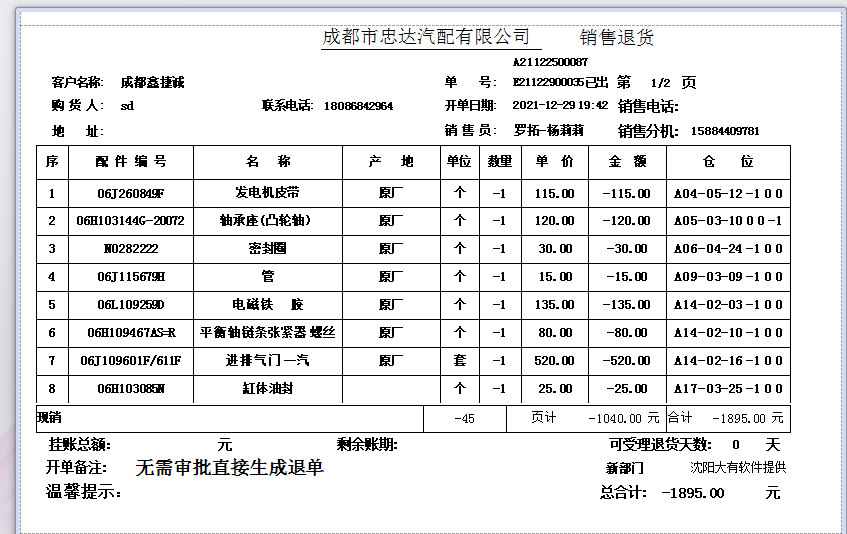
Task: Click unit price 520.00 cell
Action: pyautogui.click(x=554, y=360)
